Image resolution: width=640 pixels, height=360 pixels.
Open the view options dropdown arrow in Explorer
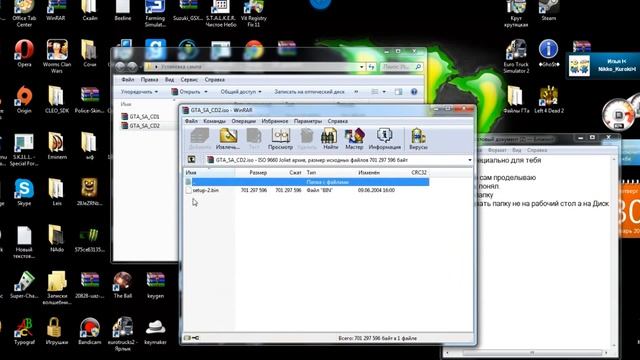tap(384, 92)
